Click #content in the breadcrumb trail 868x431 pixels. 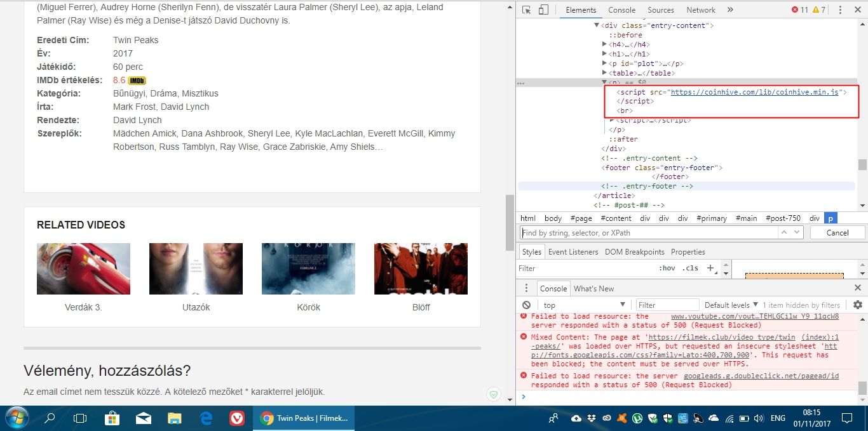point(616,218)
